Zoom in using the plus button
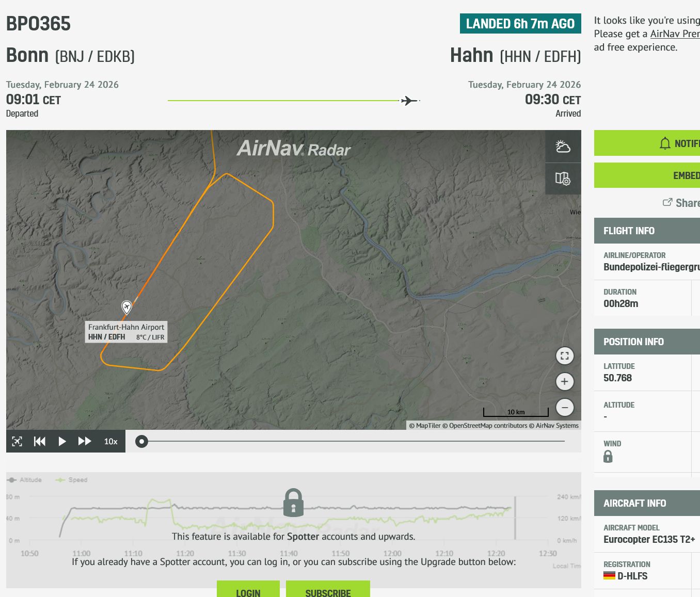The width and height of the screenshot is (700, 597). [x=565, y=381]
